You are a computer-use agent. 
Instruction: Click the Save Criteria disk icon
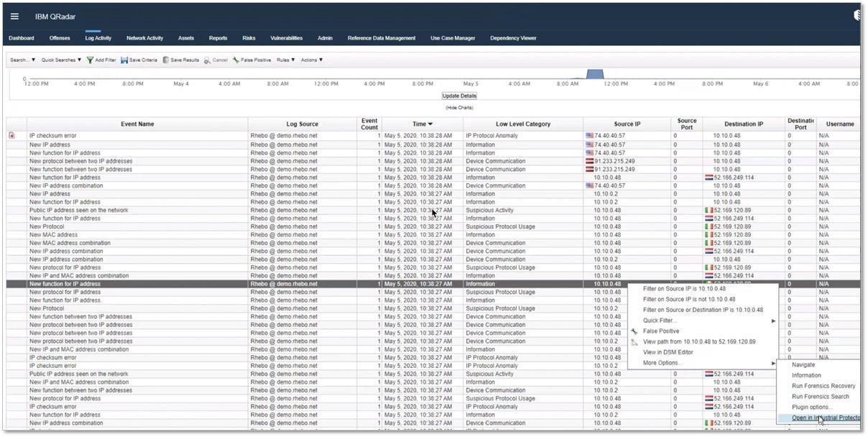pyautogui.click(x=124, y=60)
